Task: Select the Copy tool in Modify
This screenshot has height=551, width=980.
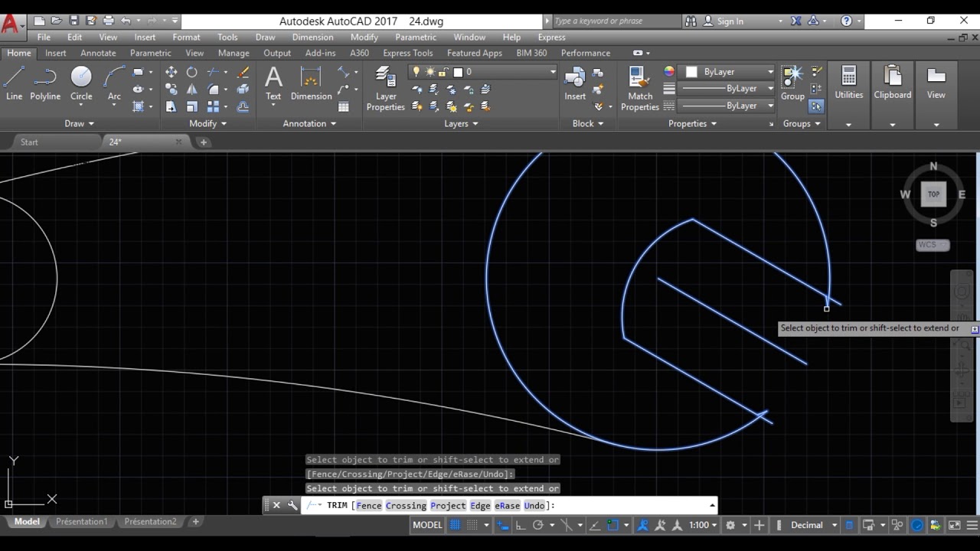Action: coord(171,90)
